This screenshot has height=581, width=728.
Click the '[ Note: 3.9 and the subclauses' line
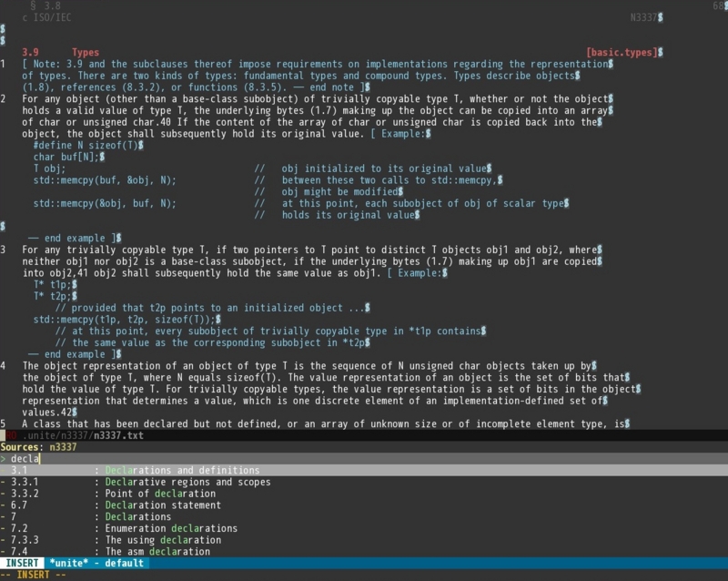click(315, 64)
